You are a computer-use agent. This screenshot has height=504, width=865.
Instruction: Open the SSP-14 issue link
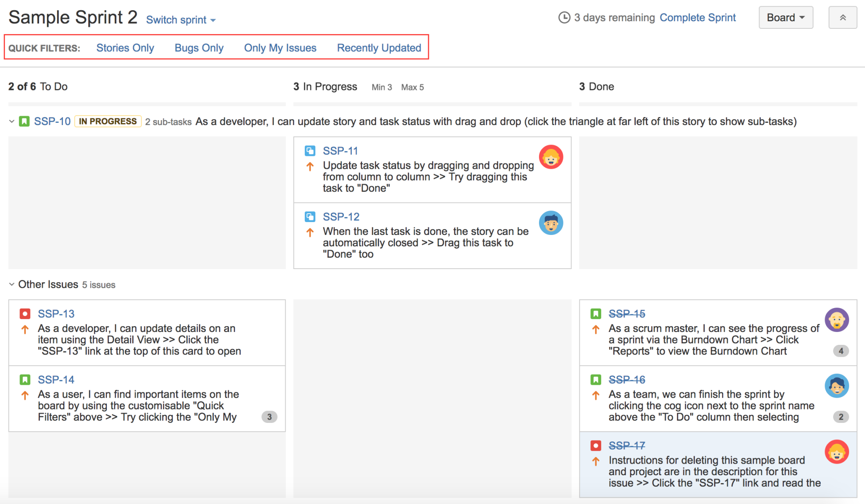point(56,379)
